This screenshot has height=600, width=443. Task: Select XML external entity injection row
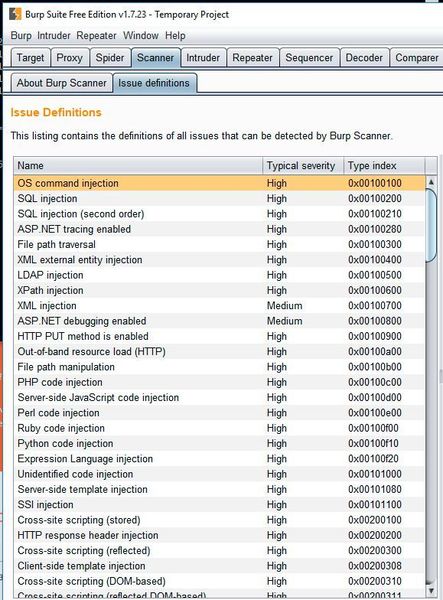point(219,260)
